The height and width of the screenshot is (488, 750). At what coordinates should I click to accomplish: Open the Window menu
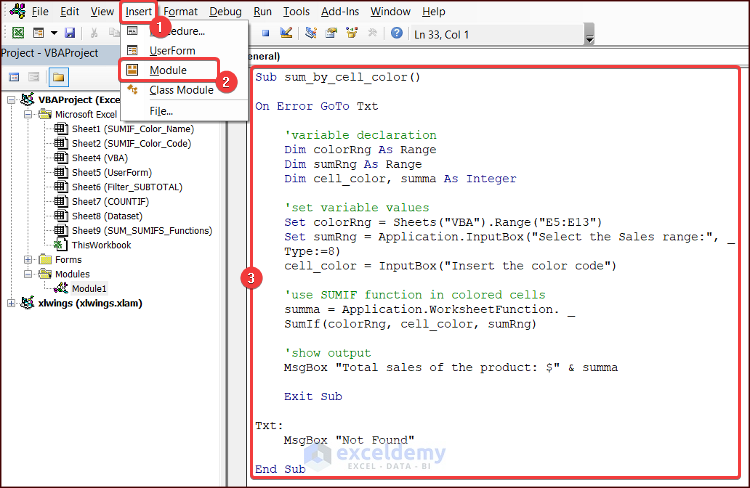click(390, 11)
